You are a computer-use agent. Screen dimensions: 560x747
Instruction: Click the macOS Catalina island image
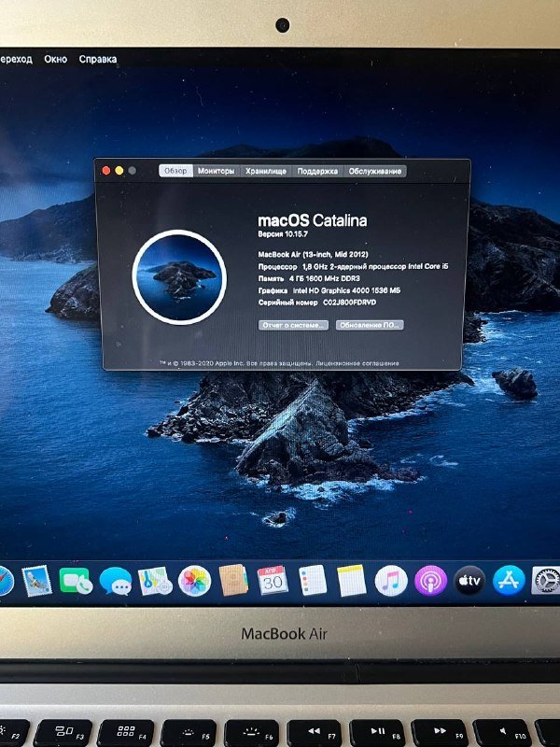pyautogui.click(x=179, y=277)
